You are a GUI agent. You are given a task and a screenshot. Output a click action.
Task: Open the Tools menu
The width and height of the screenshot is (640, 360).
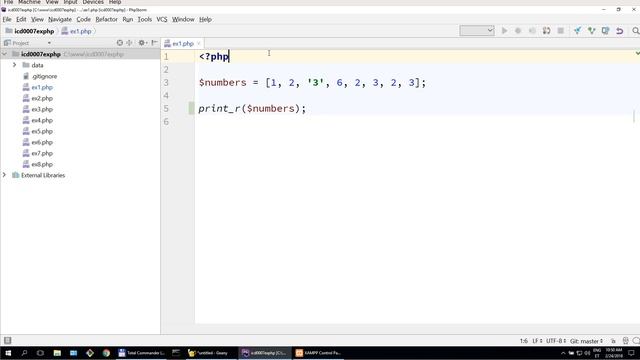tap(144, 19)
